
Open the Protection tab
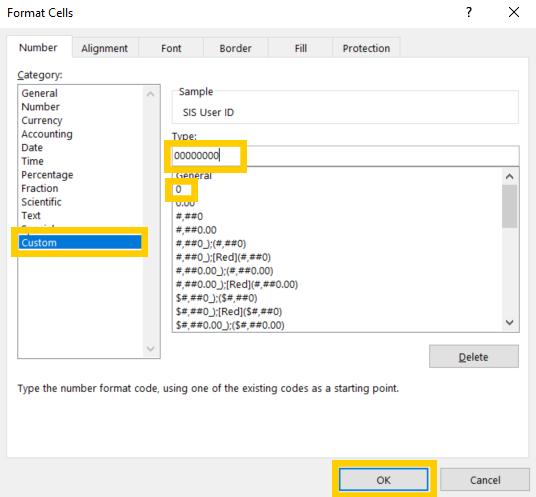(366, 48)
